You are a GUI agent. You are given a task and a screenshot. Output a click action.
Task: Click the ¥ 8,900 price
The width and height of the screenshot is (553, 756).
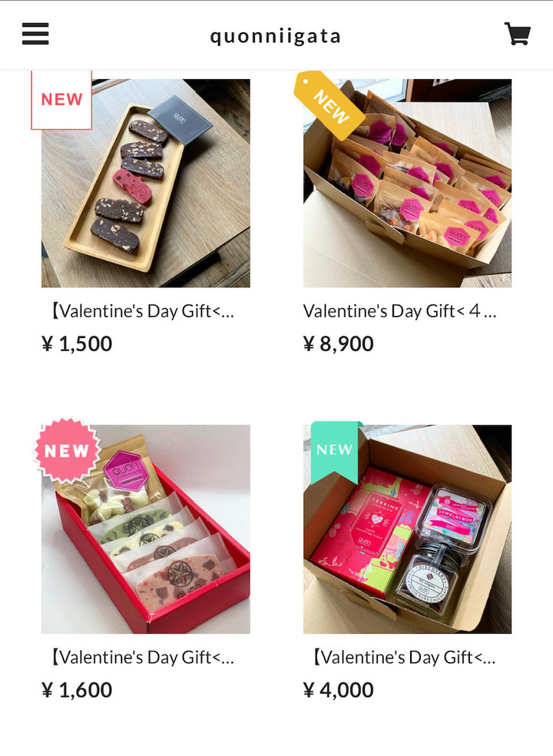[339, 343]
